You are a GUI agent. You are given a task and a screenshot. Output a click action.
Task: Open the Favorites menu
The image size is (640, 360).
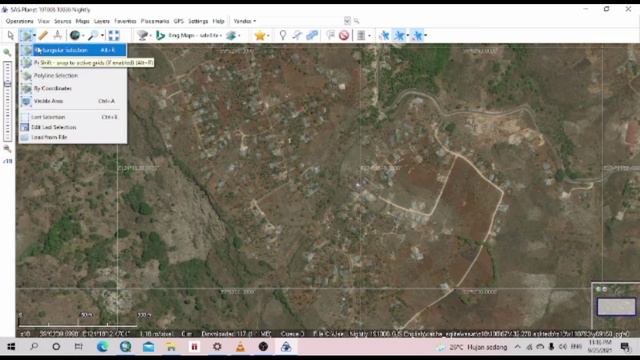coord(125,21)
